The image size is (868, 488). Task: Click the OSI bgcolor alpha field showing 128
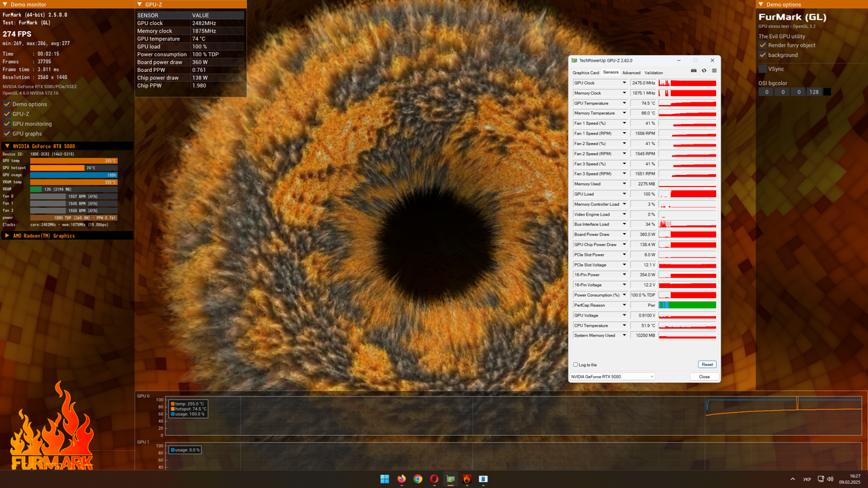pos(814,91)
